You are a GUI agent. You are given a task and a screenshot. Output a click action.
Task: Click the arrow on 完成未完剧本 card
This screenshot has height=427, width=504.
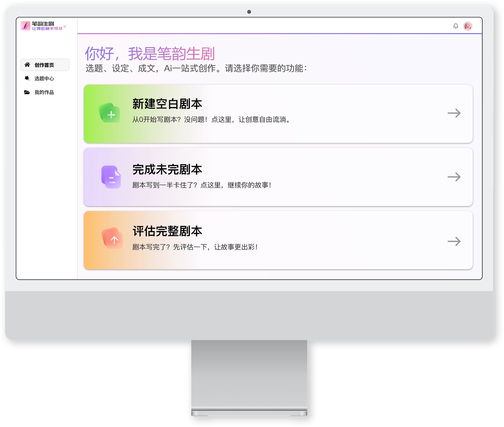point(454,177)
